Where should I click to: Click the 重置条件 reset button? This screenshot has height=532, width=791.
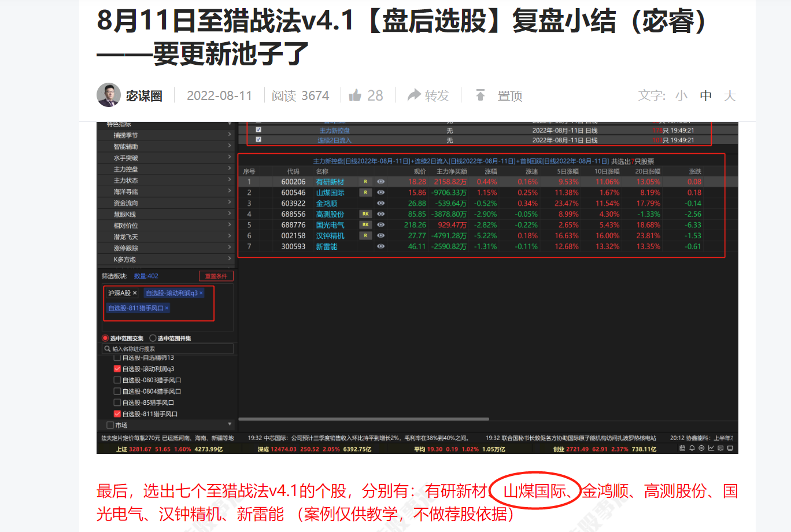216,276
